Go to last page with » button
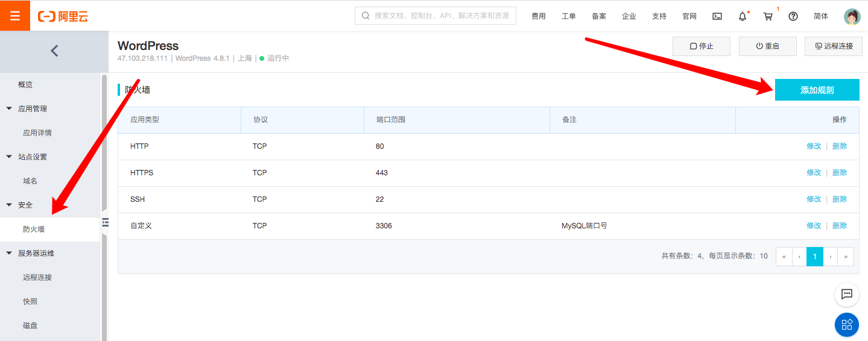This screenshot has height=341, width=868. tap(846, 256)
